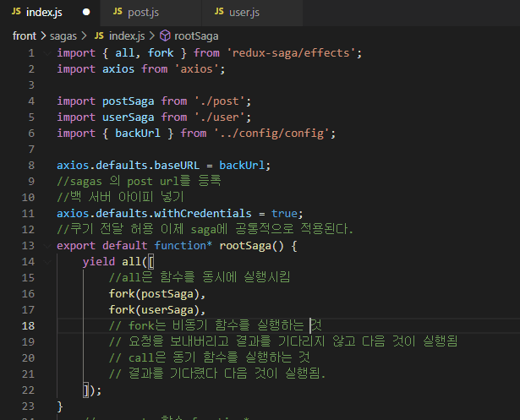Click fork(userSaga) call on line 17
The image size is (520, 420).
click(x=154, y=310)
